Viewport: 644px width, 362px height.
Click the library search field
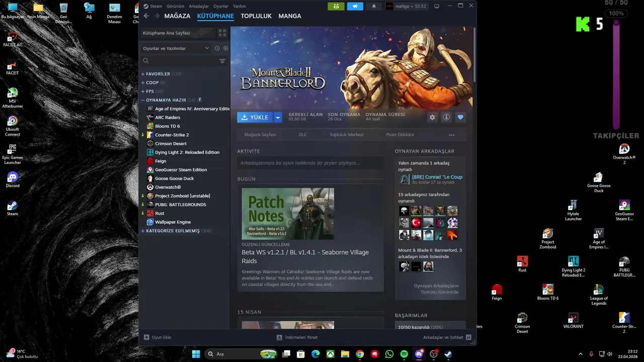pyautogui.click(x=179, y=61)
